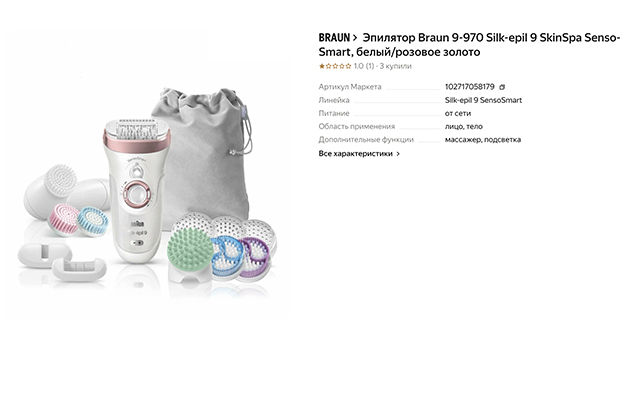Click the arrow beside Все характеристики
630x400 pixels.
coord(398,153)
